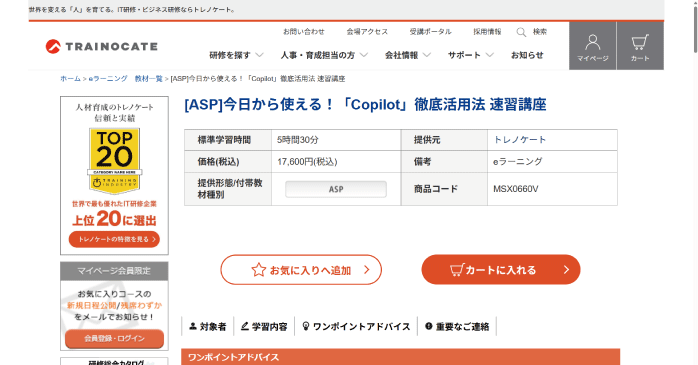Click the 研修総合カタログ banner

(x=114, y=361)
